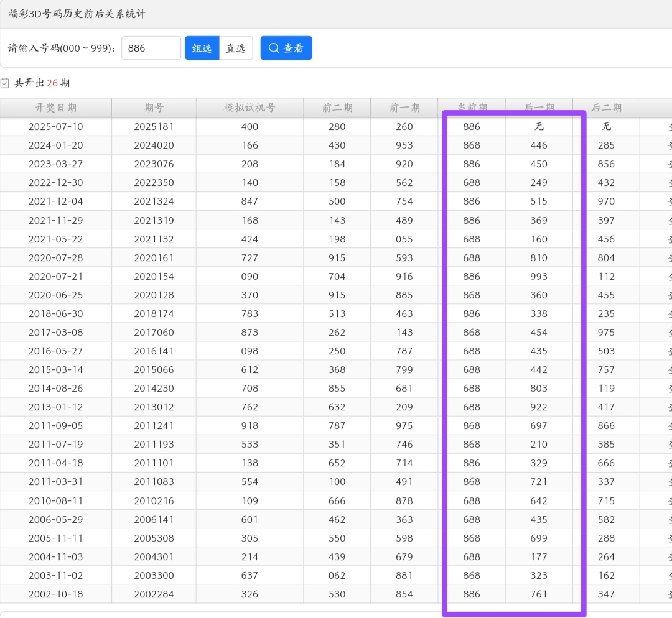Focus the number input containing 886
This screenshot has width=672, height=618.
coord(151,48)
